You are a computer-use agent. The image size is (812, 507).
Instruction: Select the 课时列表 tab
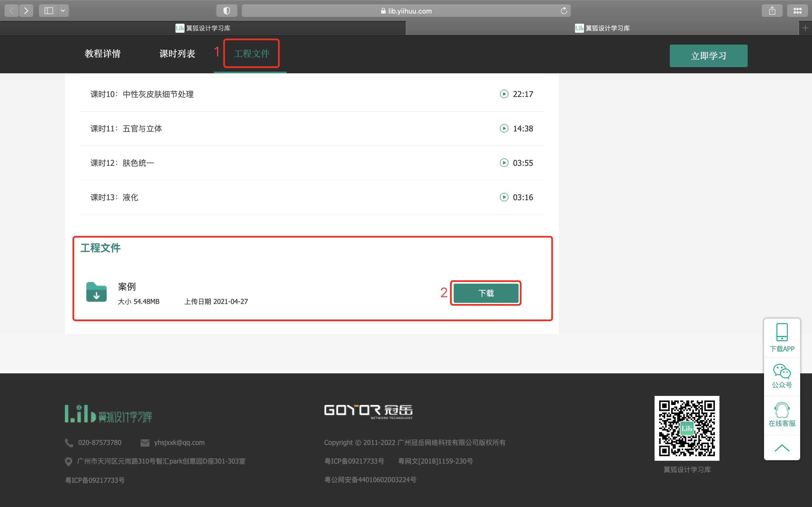(x=177, y=54)
